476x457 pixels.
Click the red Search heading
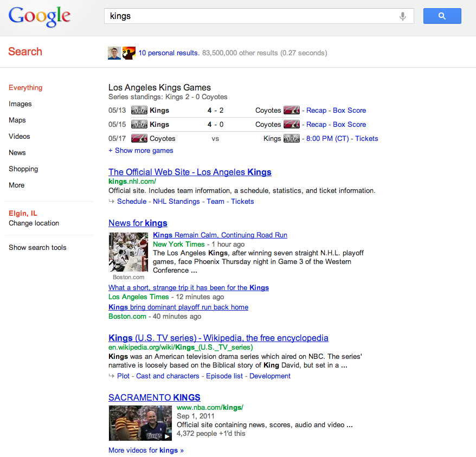point(25,52)
